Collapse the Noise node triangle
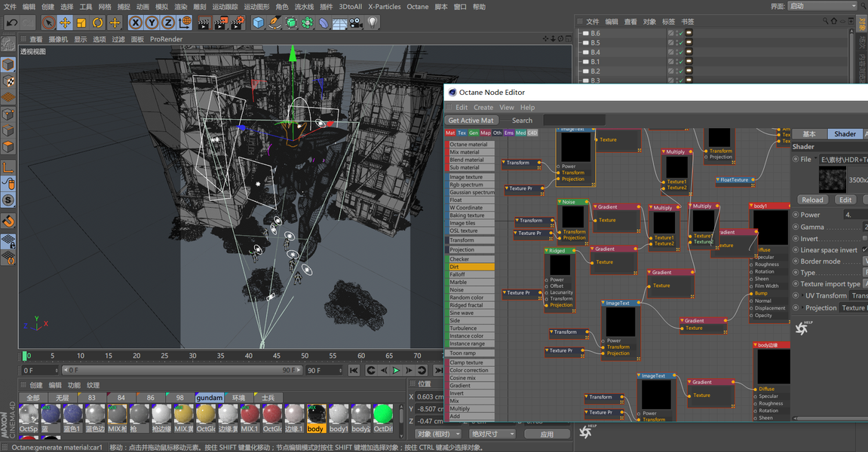Viewport: 868px width, 452px height. pos(561,202)
